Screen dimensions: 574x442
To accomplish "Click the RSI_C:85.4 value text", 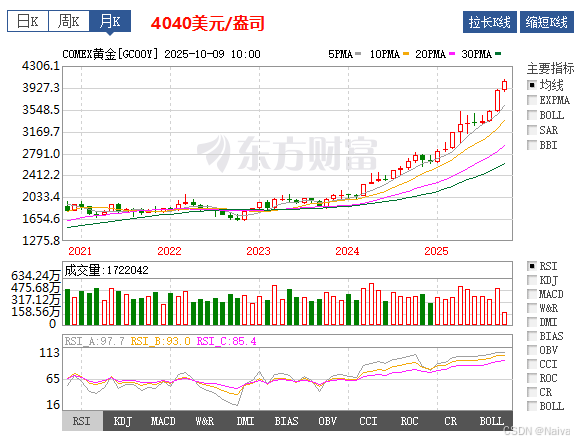I will click(227, 341).
